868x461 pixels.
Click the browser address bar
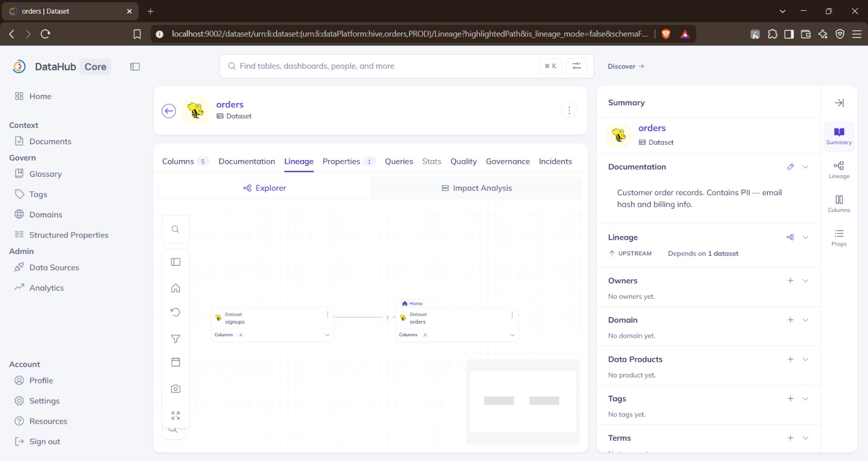[x=410, y=34]
